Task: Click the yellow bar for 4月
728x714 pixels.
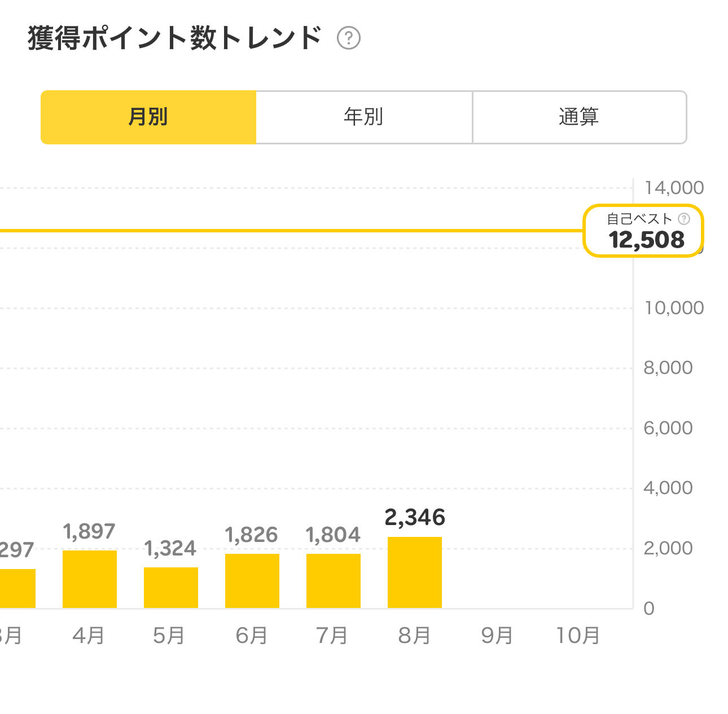Action: click(x=90, y=579)
